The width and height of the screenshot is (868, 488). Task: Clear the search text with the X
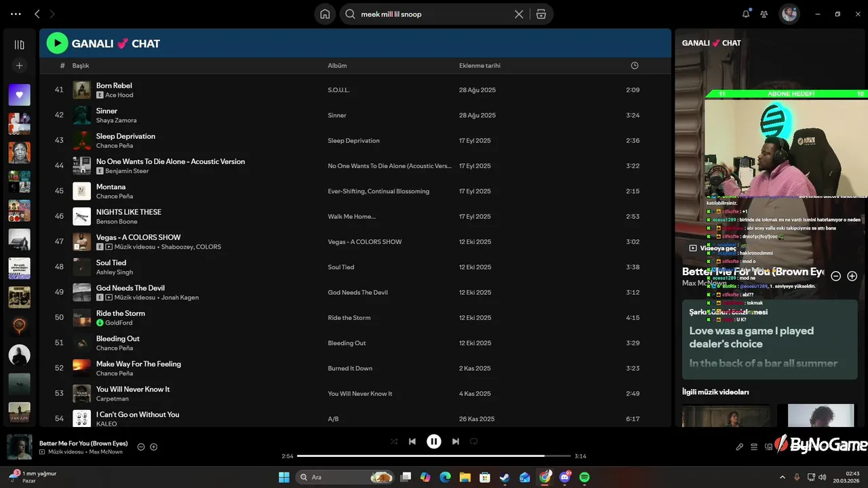[x=519, y=14]
